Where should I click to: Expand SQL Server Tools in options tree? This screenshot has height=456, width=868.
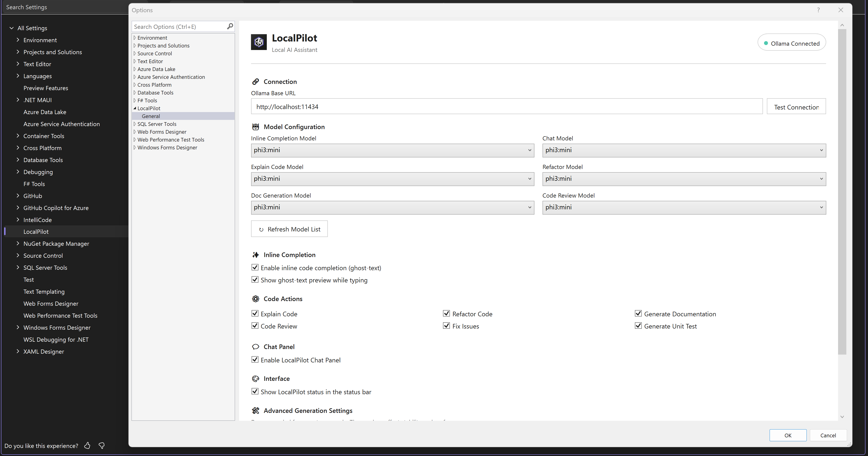[135, 124]
